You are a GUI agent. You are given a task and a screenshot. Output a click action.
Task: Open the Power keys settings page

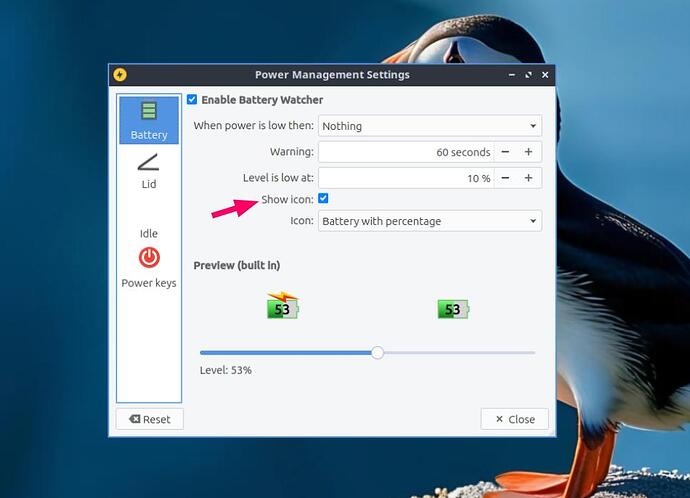[x=148, y=268]
